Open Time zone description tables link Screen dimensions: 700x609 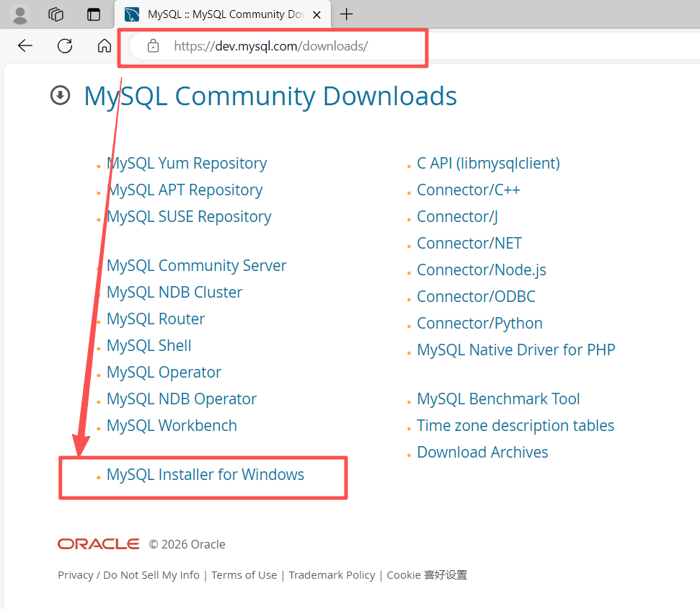[515, 426]
